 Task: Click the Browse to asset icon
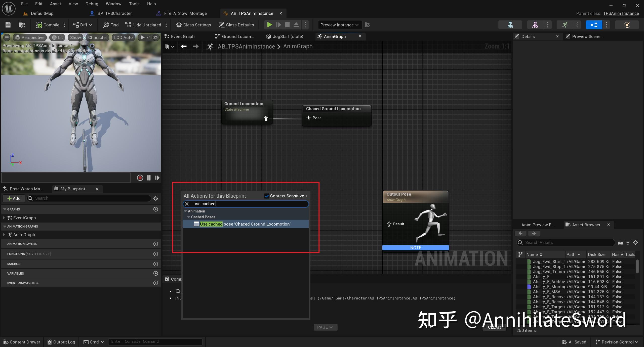tap(22, 25)
